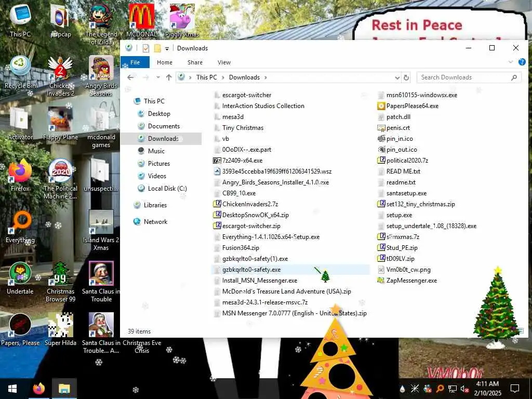Image resolution: width=532 pixels, height=399 pixels.
Task: Click the taskbar clock and date
Action: (487, 389)
